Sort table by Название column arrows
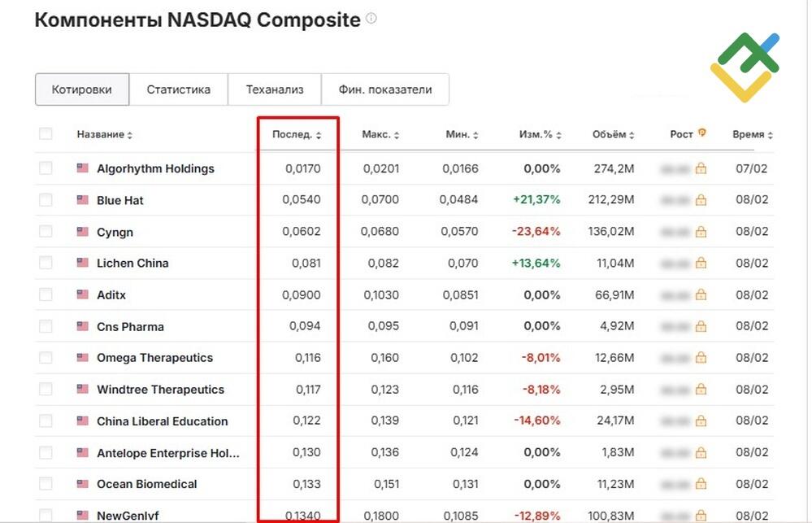The height and width of the screenshot is (523, 812). pos(130,135)
